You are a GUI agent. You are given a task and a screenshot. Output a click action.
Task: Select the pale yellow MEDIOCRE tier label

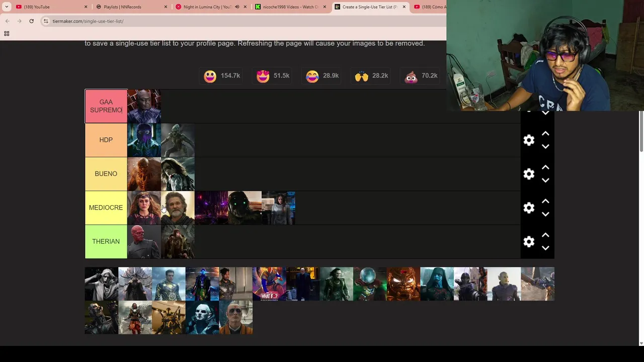point(106,208)
